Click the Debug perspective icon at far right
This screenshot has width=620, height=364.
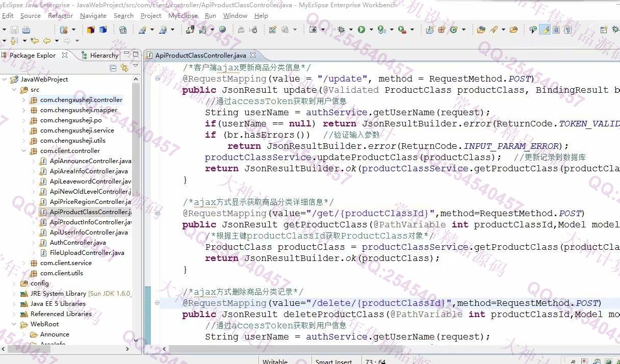pyautogui.click(x=615, y=30)
